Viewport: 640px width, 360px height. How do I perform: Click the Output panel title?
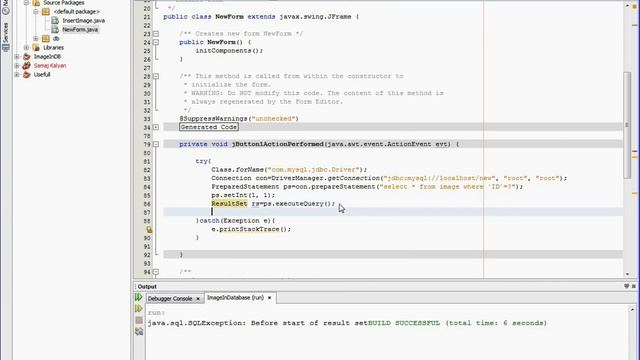tap(147, 287)
